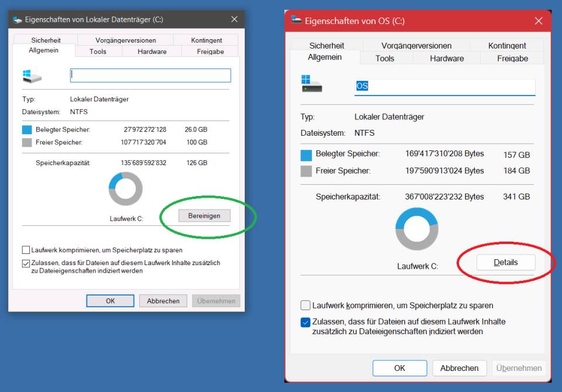Click gray Freier Speicher swatch in OS window

point(306,171)
